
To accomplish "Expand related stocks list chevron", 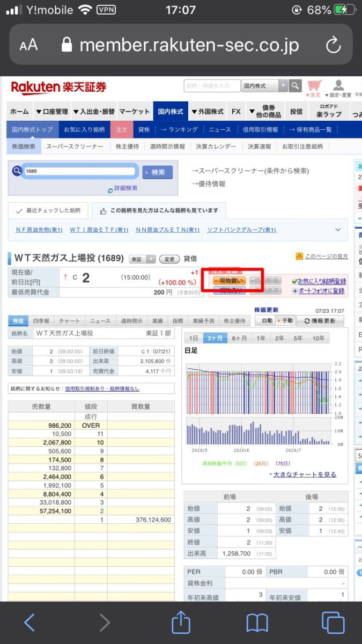I will pyautogui.click(x=338, y=230).
